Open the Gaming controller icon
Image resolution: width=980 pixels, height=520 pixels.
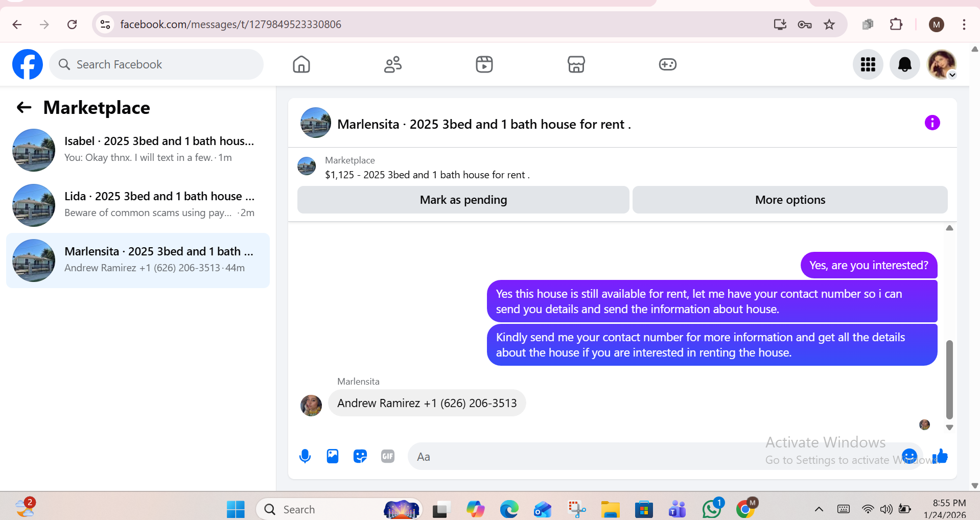pos(667,64)
